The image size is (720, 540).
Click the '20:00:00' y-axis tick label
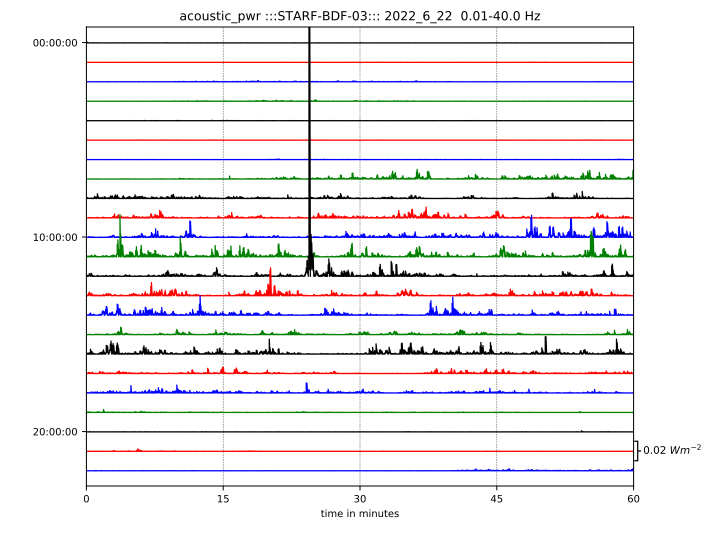tap(55, 432)
